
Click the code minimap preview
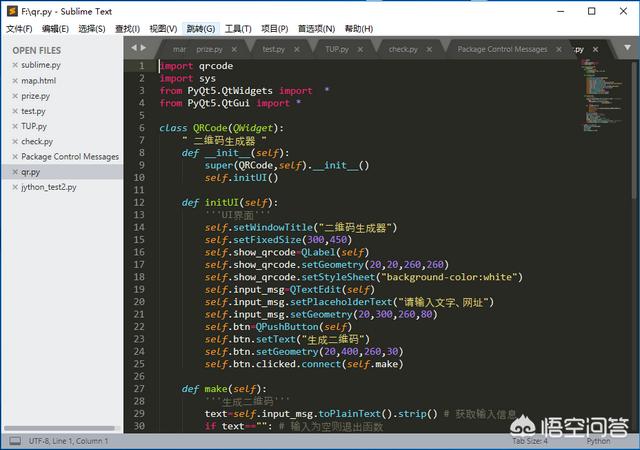click(x=602, y=96)
